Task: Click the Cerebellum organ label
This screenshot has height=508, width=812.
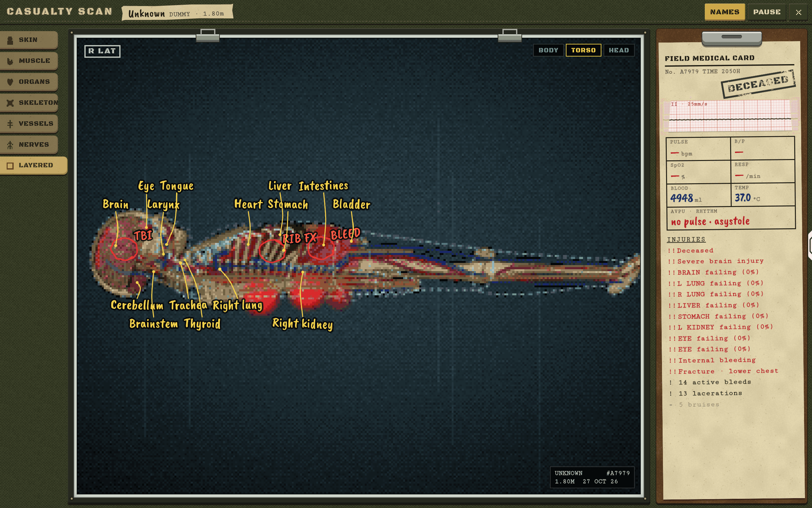Action: pyautogui.click(x=137, y=305)
